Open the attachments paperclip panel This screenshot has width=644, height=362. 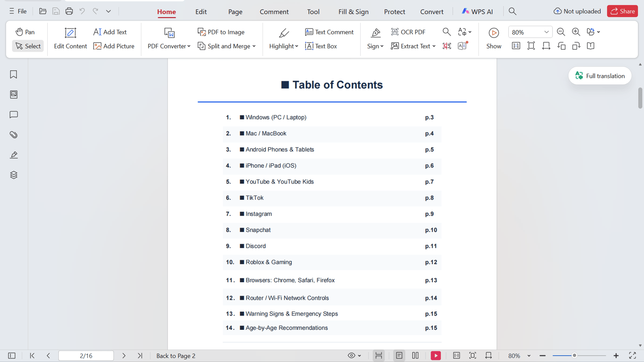pyautogui.click(x=14, y=135)
